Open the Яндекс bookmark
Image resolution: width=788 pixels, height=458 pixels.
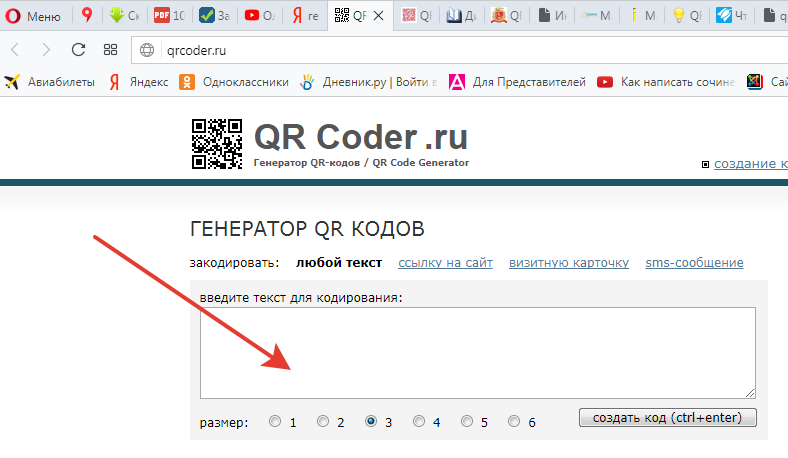point(138,82)
